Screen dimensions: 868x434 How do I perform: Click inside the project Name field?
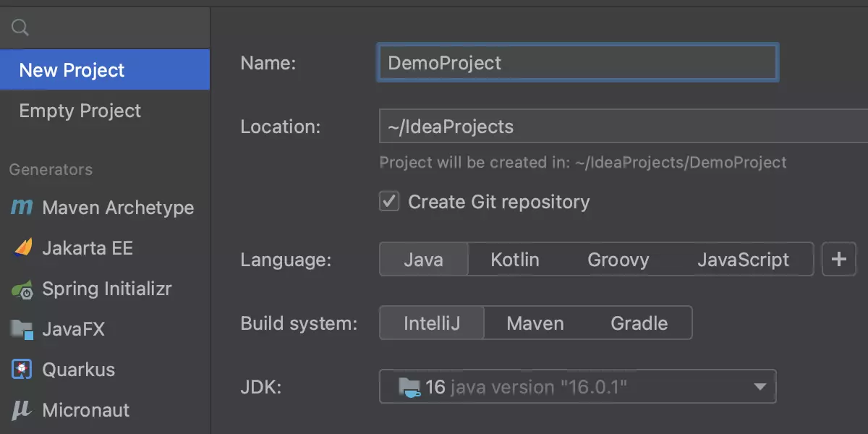(577, 63)
